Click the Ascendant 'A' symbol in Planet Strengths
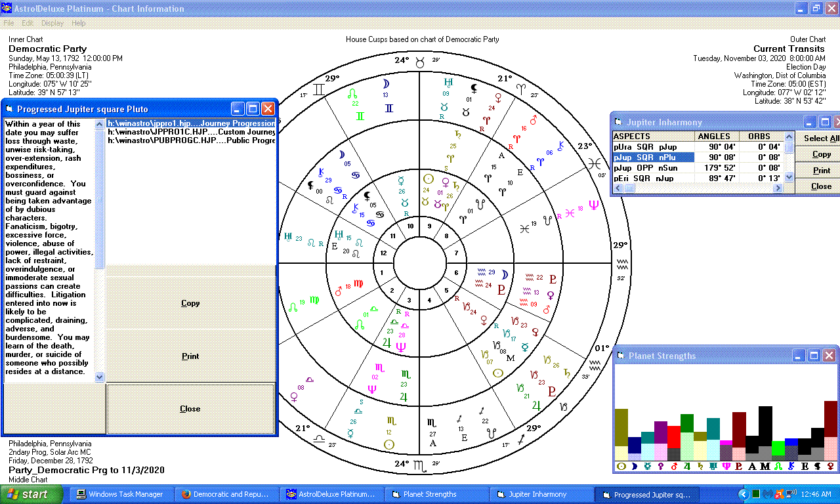The image size is (840, 504). coord(752,467)
